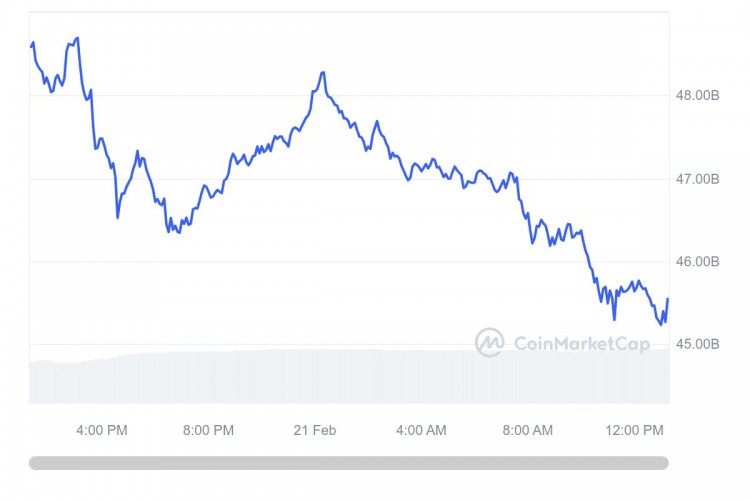Click the gray volume area under the chart
Screen dimensions: 750x500
point(349,377)
